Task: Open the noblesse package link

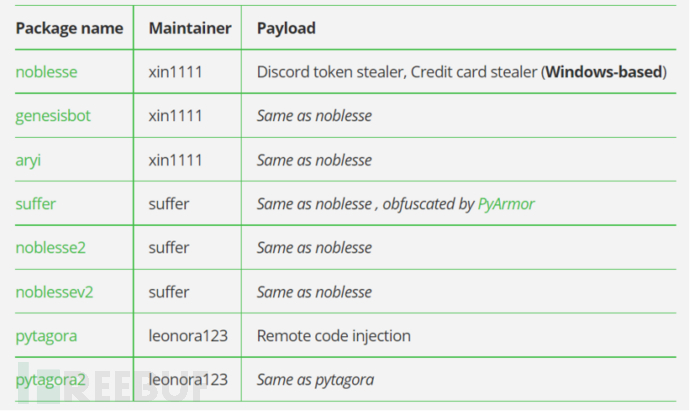Action: tap(46, 72)
